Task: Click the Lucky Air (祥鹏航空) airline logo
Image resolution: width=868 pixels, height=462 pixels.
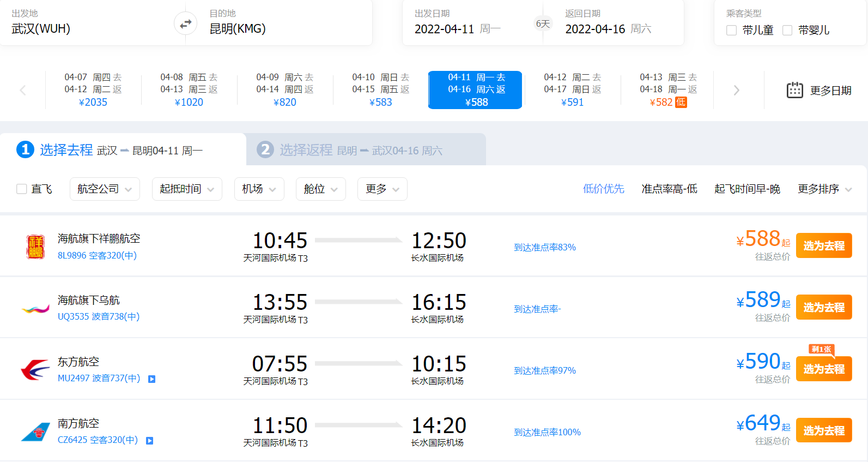Action: click(x=35, y=247)
